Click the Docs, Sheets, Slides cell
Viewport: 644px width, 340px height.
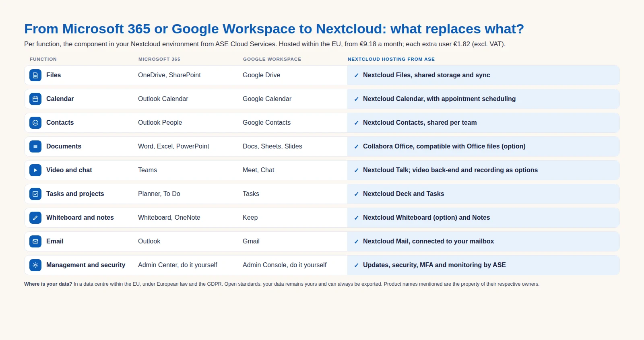tap(272, 146)
